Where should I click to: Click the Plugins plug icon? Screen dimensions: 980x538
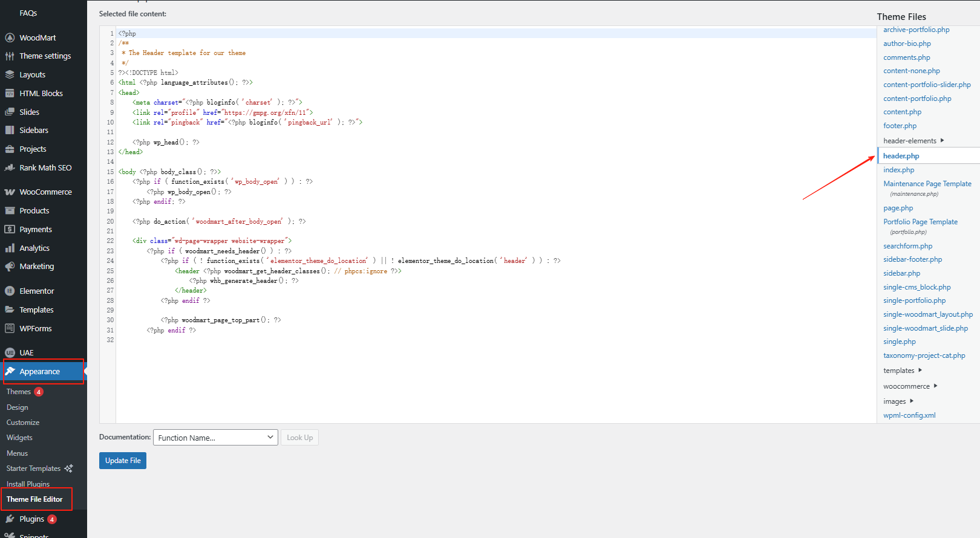click(x=10, y=519)
